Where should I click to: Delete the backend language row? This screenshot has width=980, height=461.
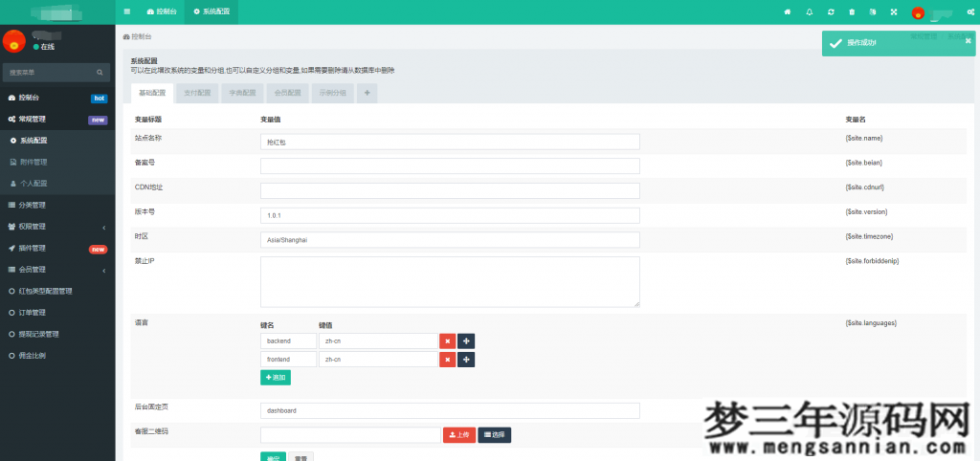point(448,341)
